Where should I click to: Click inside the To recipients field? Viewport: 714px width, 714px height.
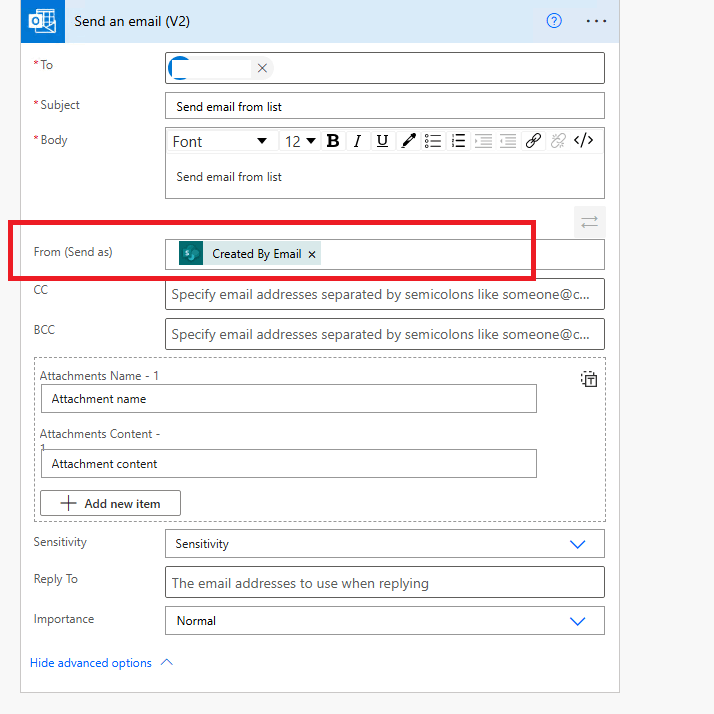385,68
